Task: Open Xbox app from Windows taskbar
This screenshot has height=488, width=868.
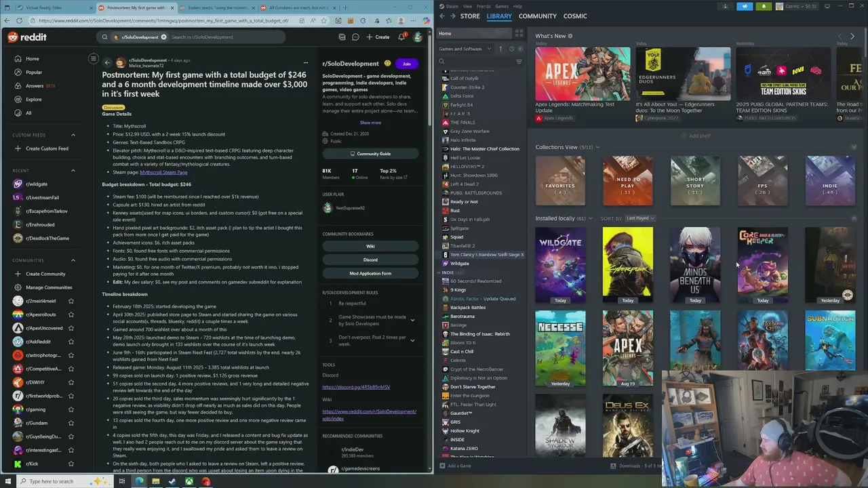Action: point(189,481)
